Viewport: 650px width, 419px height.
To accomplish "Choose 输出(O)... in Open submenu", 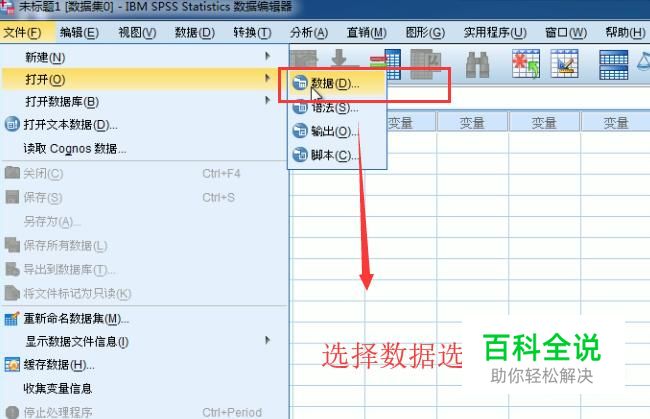I will click(x=337, y=131).
